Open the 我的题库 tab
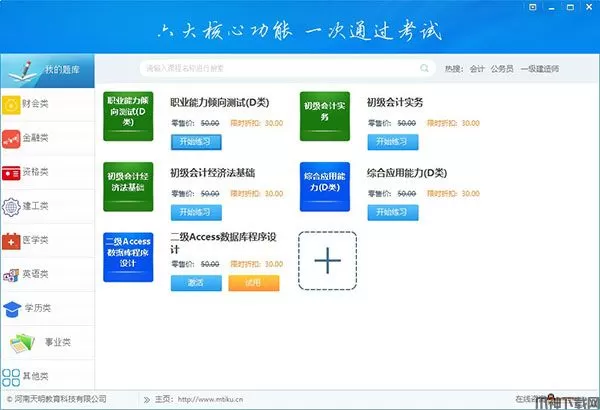The image size is (600, 410). 47,70
